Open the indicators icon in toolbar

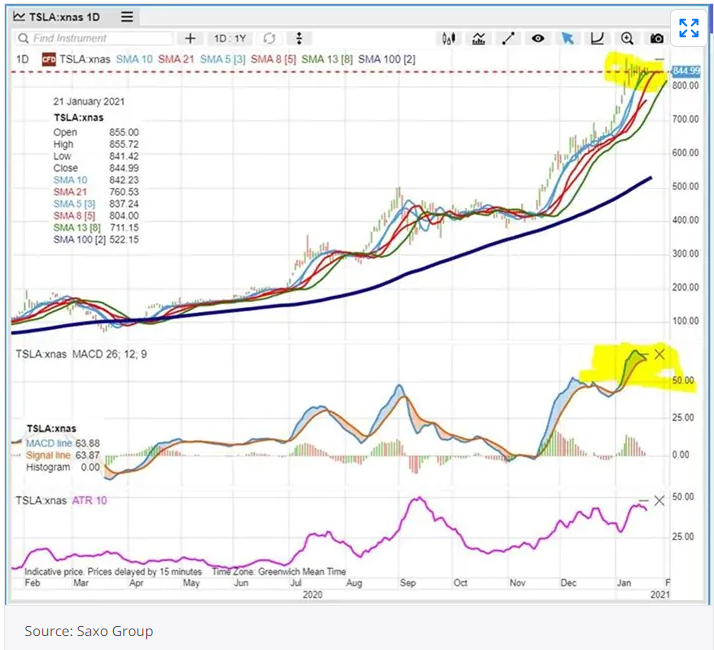[x=479, y=38]
